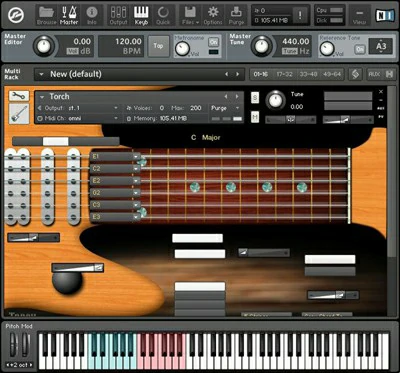Screen dimensions: 400x373
Task: Open the Quick load icon
Action: [163, 15]
